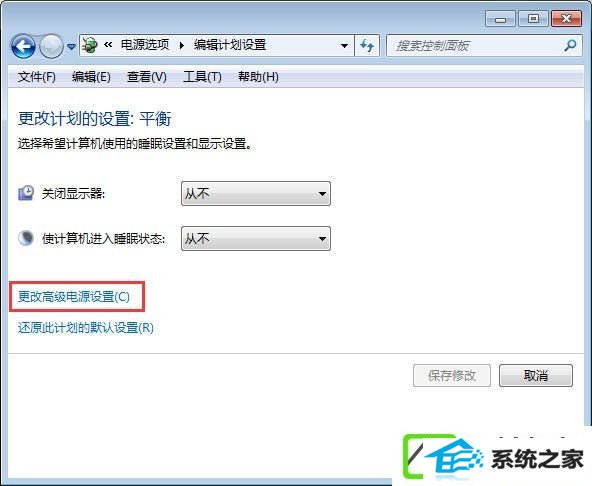Click the 取消 button
This screenshot has width=592, height=486.
[536, 375]
